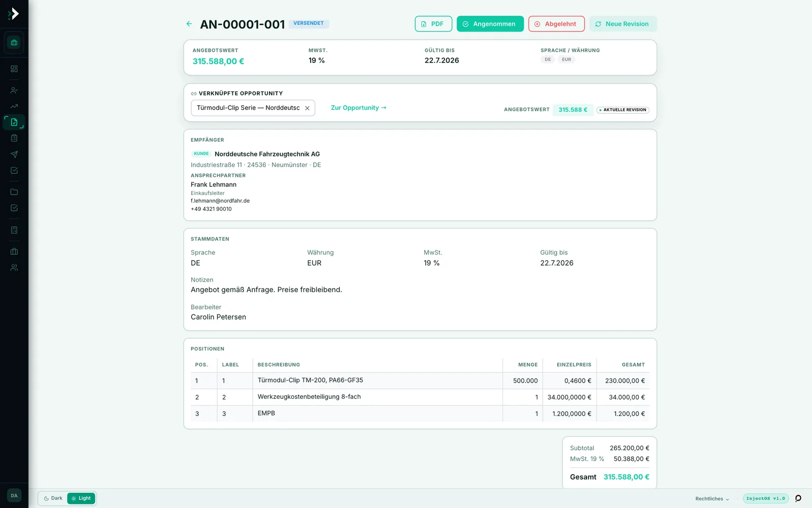
Task: Click the 230.000,00 € total cell
Action: (x=623, y=380)
